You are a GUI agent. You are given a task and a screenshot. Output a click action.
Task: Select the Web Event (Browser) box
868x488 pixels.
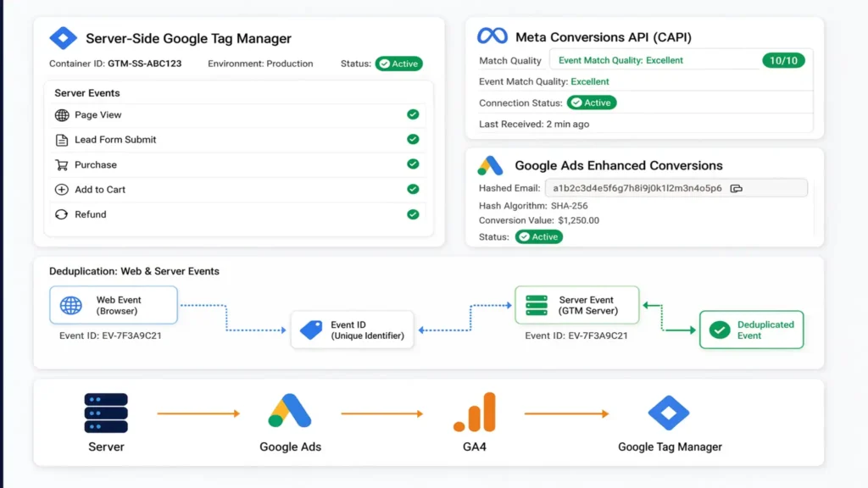[114, 305]
